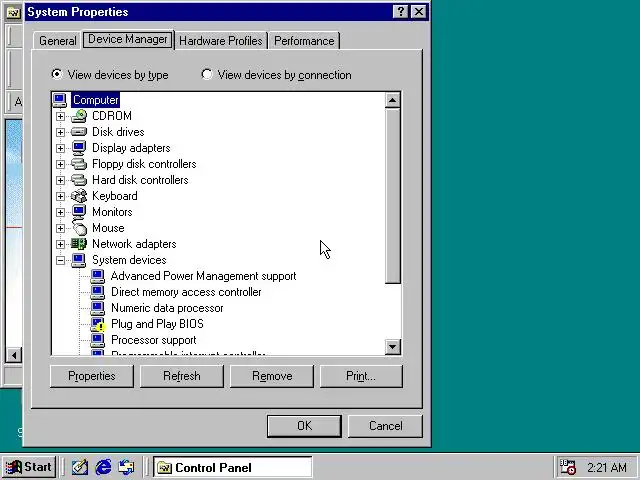Expand the Disk drives node
The width and height of the screenshot is (640, 480).
coord(60,132)
